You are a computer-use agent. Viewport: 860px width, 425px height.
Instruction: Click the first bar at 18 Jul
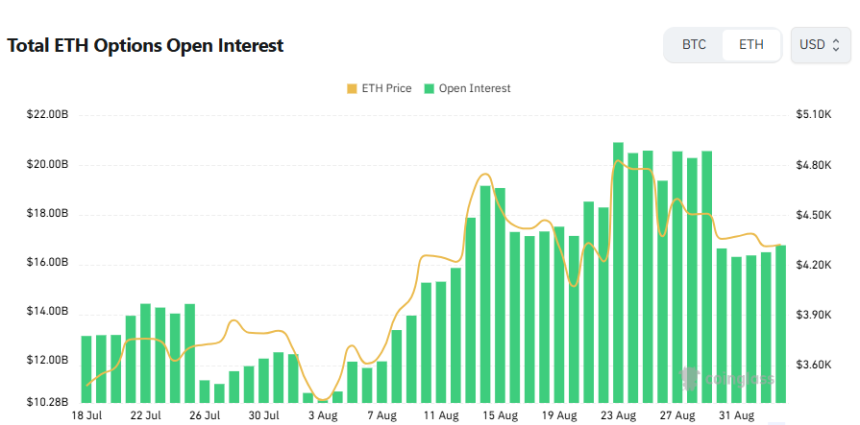pyautogui.click(x=87, y=369)
